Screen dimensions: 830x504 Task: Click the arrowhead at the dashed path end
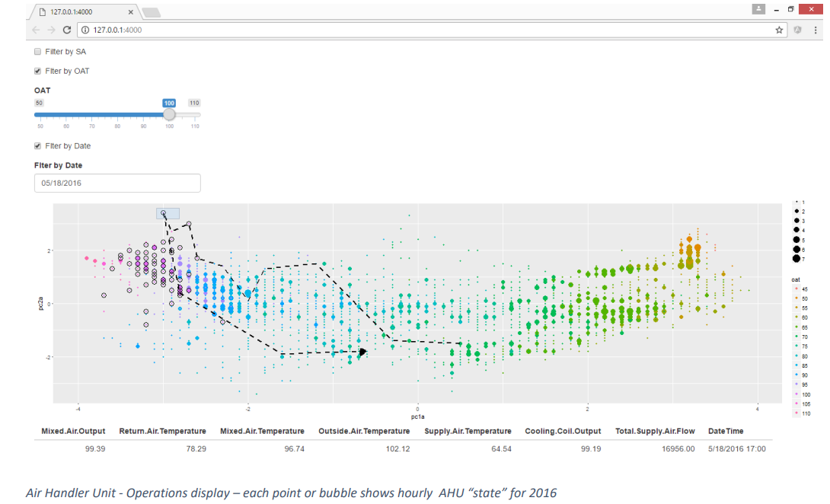tap(363, 352)
